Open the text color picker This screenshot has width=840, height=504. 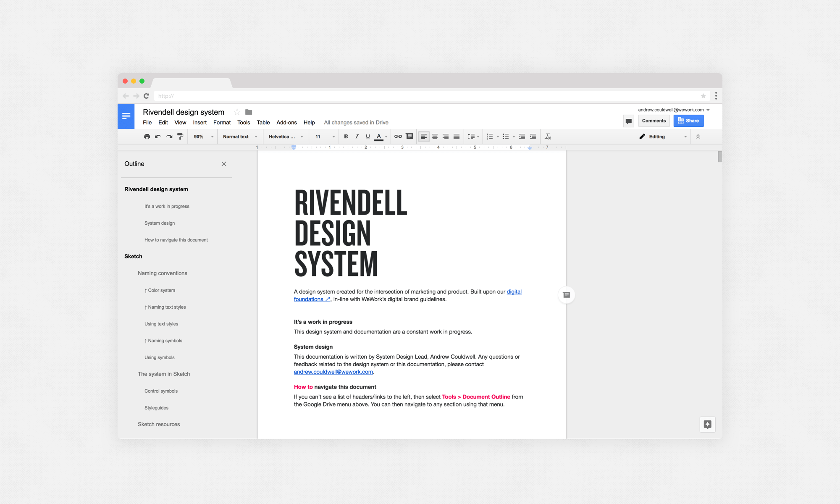click(x=378, y=136)
